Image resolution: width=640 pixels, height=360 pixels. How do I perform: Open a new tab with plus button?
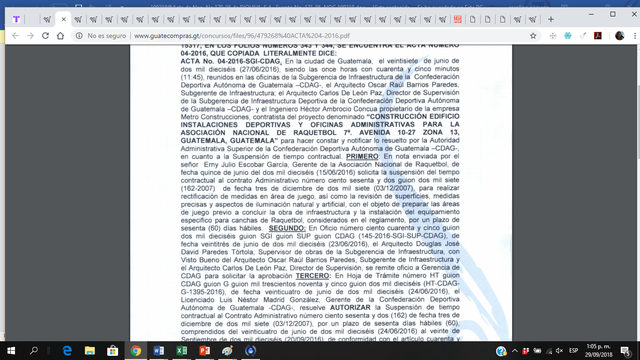(x=551, y=19)
